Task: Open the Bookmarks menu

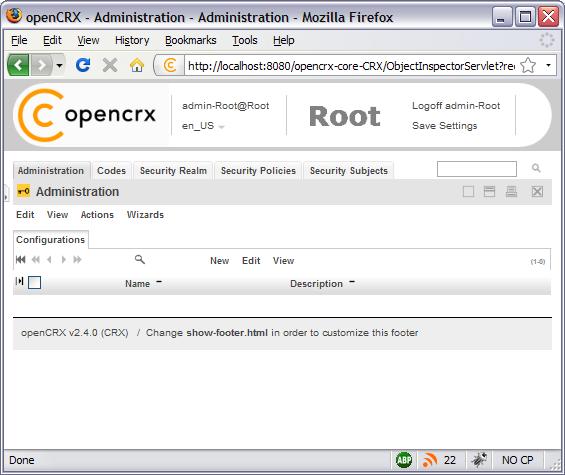Action: click(190, 40)
